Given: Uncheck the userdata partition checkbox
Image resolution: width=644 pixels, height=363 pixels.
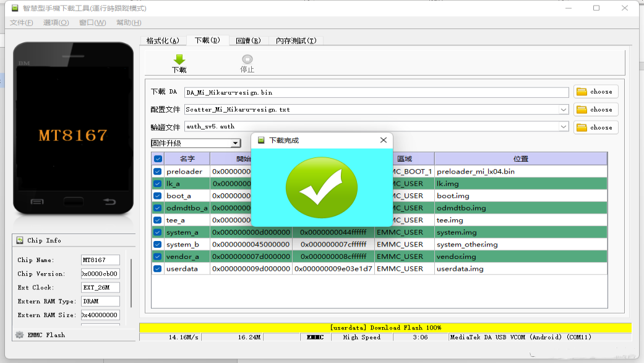Looking at the screenshot, I should [157, 268].
